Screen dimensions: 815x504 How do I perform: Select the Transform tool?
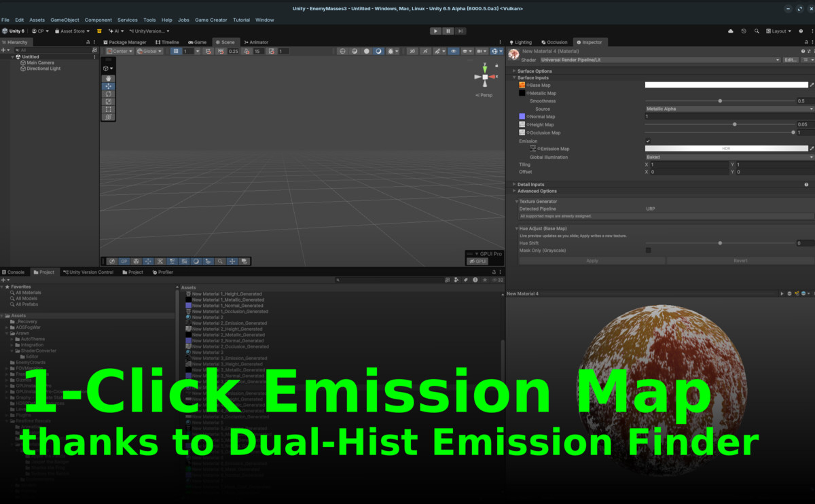108,117
